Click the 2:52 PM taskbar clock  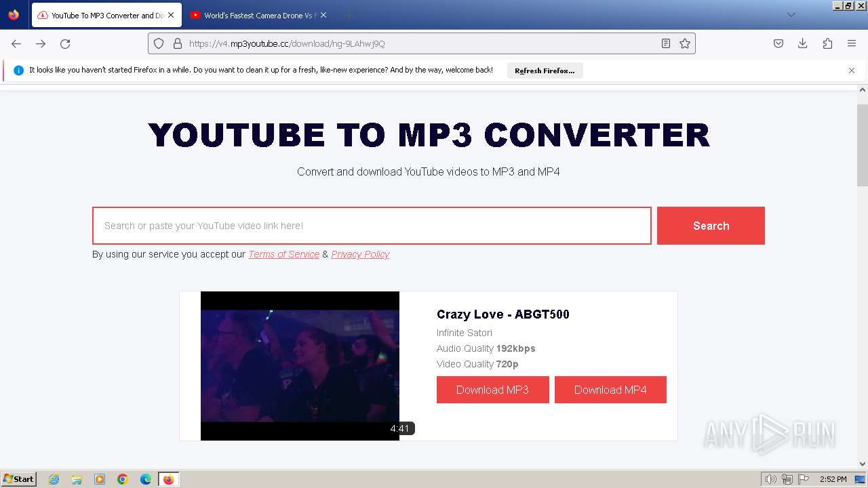pyautogui.click(x=833, y=479)
